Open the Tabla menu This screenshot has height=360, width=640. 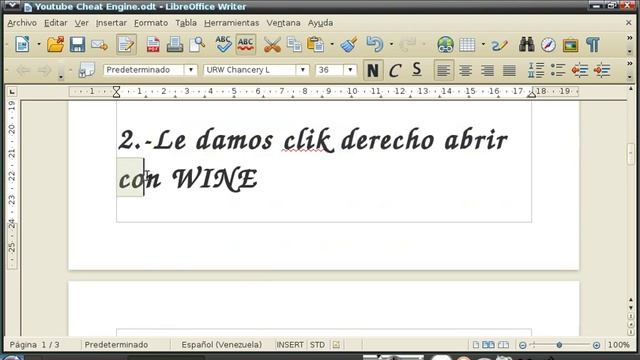(186, 23)
